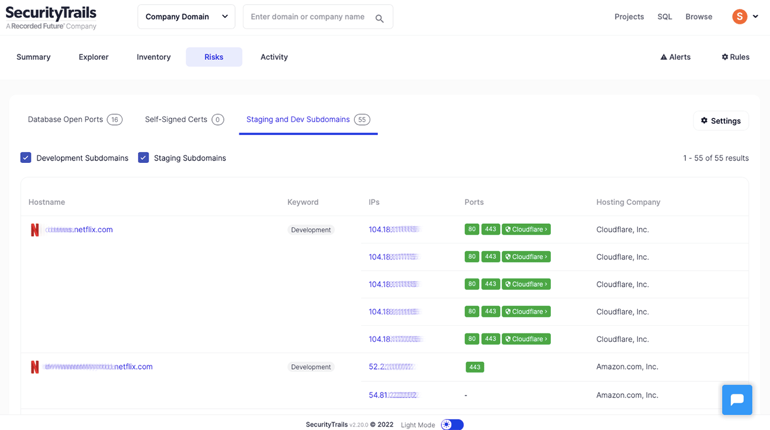This screenshot has height=430, width=770.
Task: Open Alerts with the triangle icon
Action: [675, 57]
